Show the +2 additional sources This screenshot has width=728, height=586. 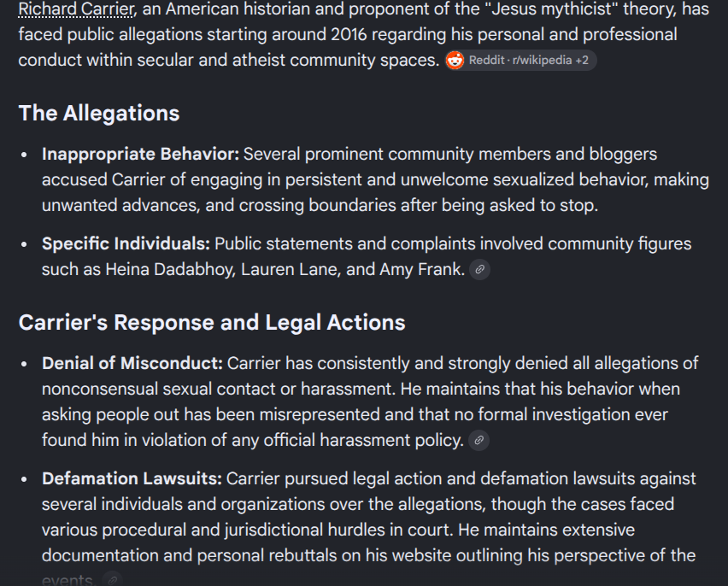tap(582, 61)
